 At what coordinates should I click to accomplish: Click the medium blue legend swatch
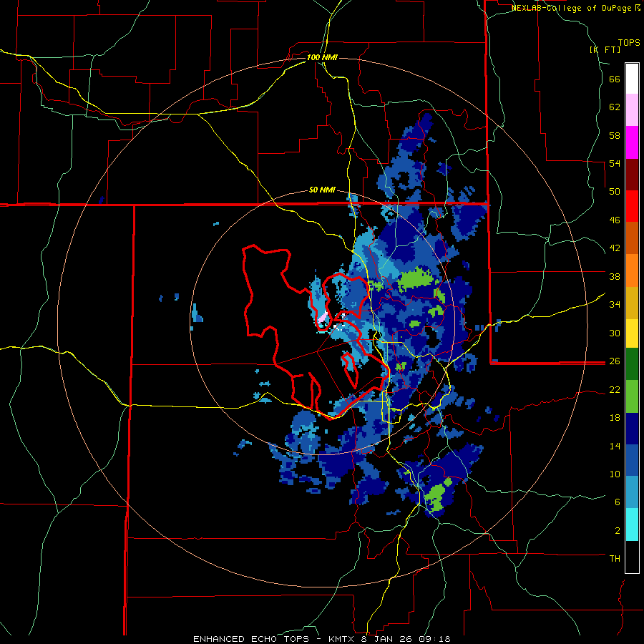tap(632, 460)
